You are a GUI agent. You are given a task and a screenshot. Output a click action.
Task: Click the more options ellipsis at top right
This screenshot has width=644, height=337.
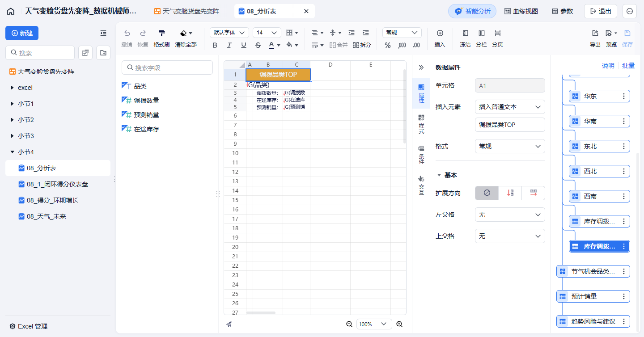point(630,11)
